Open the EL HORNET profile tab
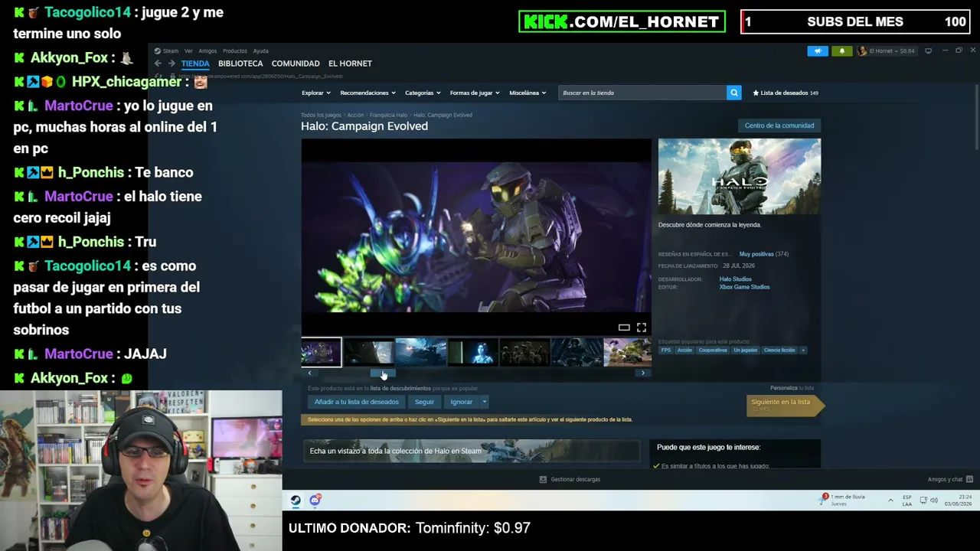The image size is (980, 551). [x=350, y=64]
